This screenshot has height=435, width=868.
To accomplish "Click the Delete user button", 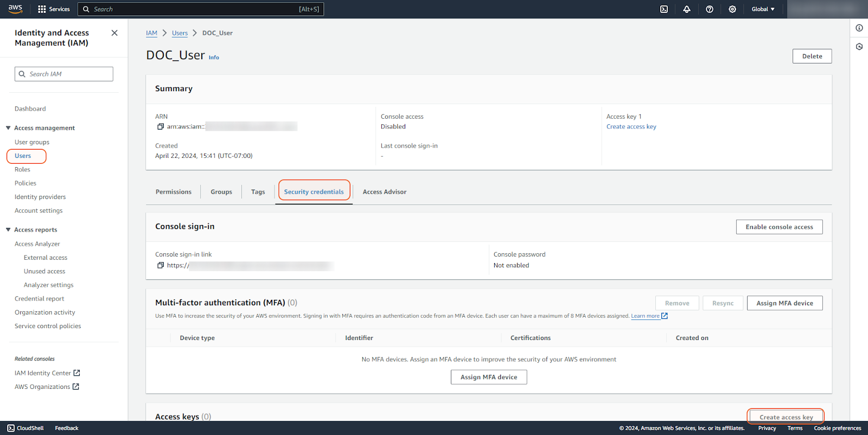I will click(812, 56).
